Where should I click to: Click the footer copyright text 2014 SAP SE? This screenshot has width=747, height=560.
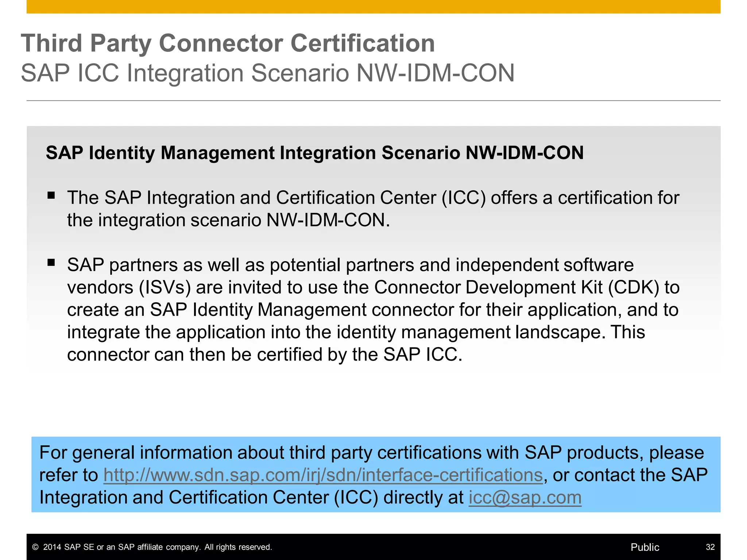[158, 547]
